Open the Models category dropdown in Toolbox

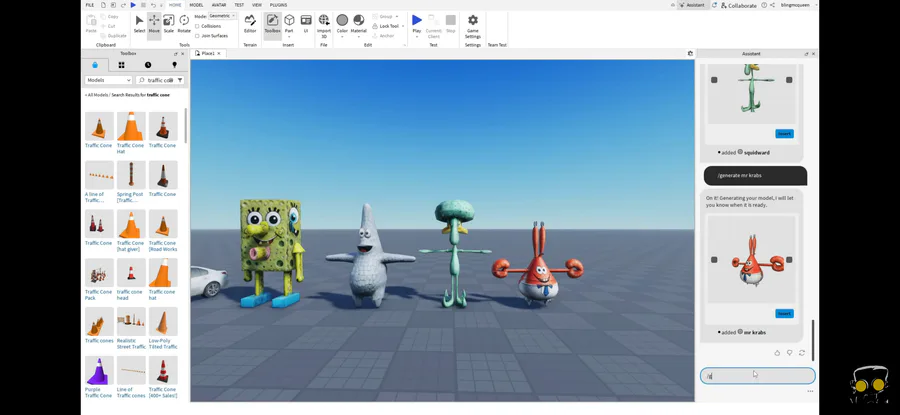(108, 80)
